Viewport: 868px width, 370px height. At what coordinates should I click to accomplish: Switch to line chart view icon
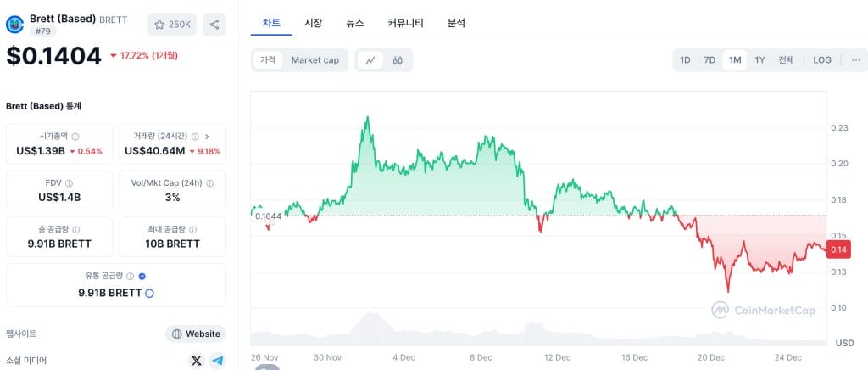point(370,60)
